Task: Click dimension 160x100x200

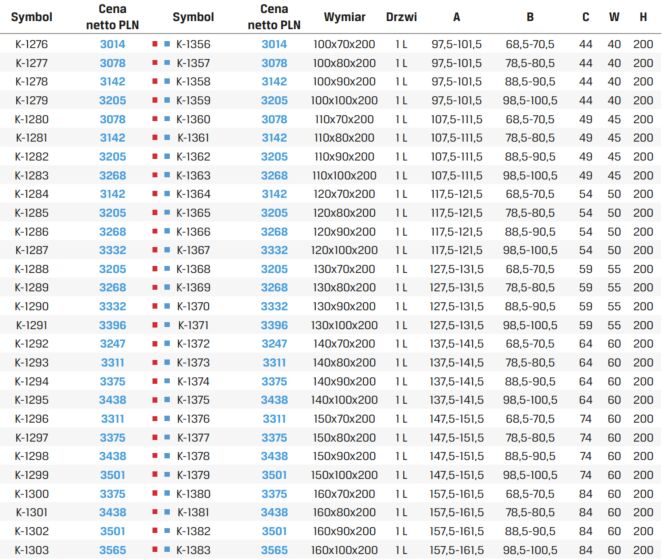Action: tap(344, 550)
